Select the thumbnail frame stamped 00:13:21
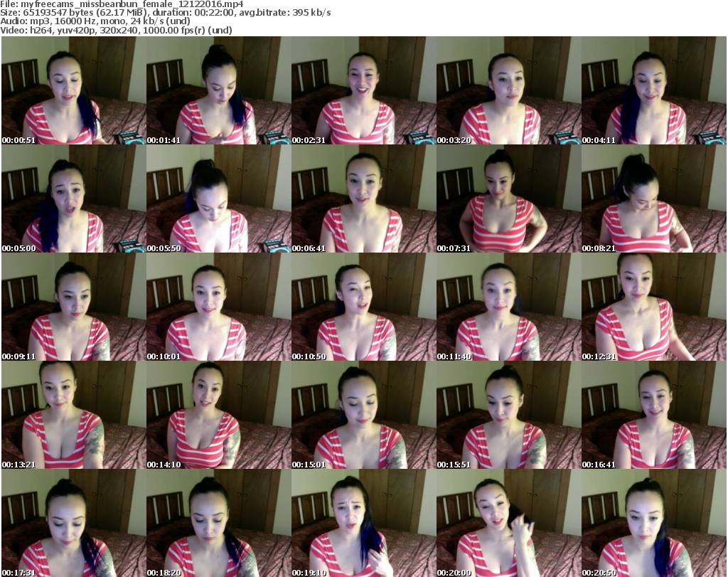The height and width of the screenshot is (577, 728). pyautogui.click(x=74, y=415)
